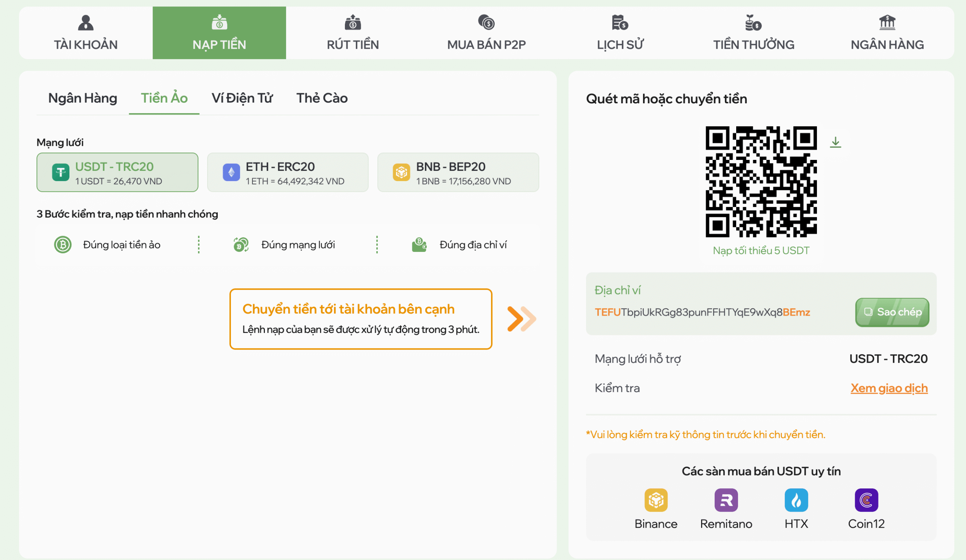Select the NẠP TIỀN deposit tab
This screenshot has width=966, height=560.
[219, 32]
